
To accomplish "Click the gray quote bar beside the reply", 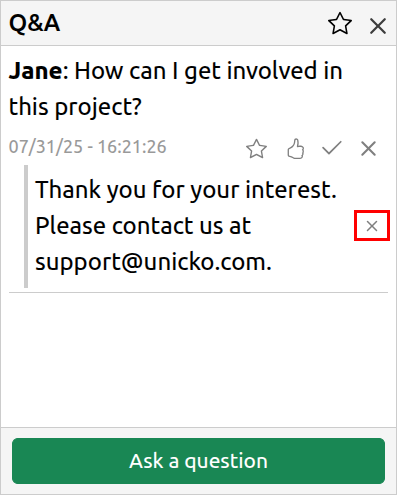I will tap(26, 226).
